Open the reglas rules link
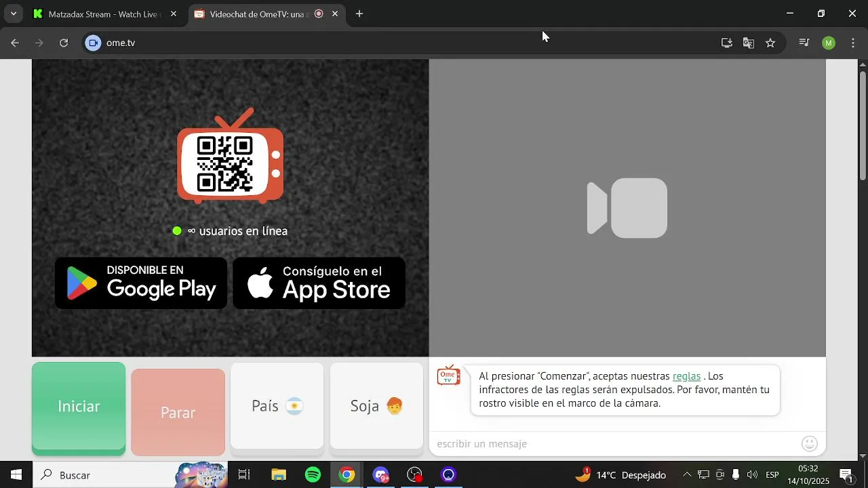This screenshot has width=868, height=488. point(686,376)
